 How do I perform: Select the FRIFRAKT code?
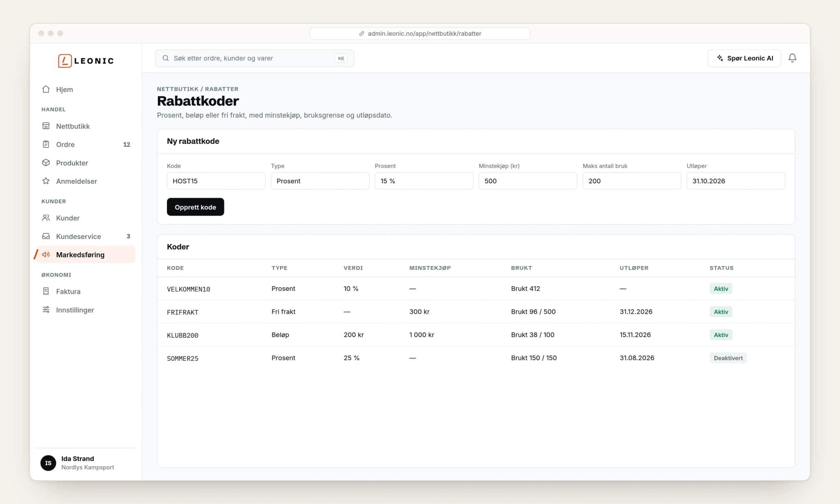[x=183, y=312]
